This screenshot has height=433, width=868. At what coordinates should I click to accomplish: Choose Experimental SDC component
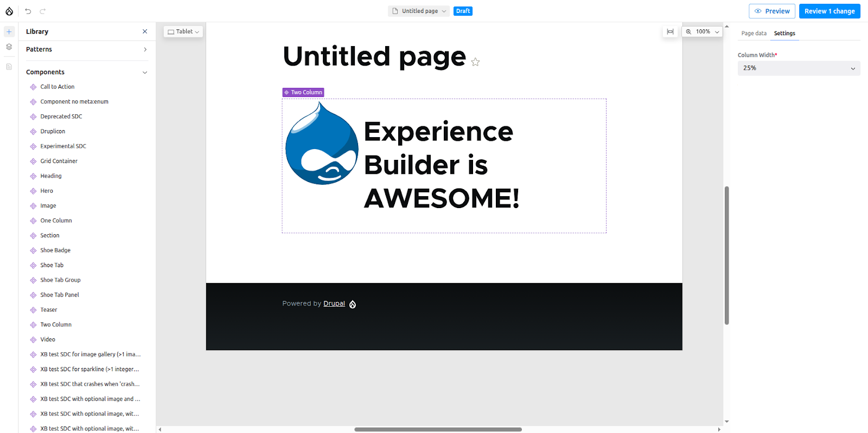click(x=63, y=146)
